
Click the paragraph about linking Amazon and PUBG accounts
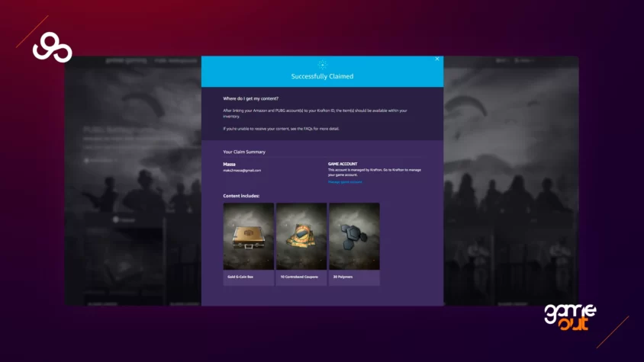point(315,114)
